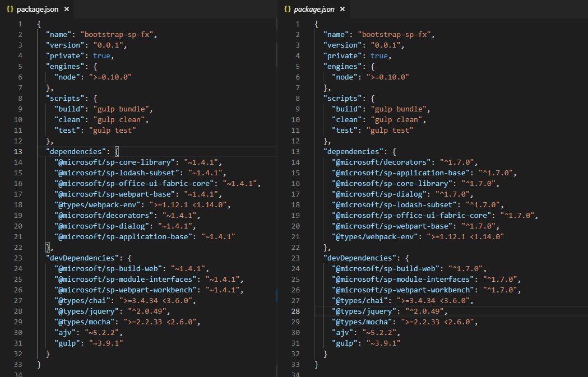Click the sp-webpart-workbench "^1.7.0" line
Image resolution: width=588 pixels, height=377 pixels.
(427, 290)
